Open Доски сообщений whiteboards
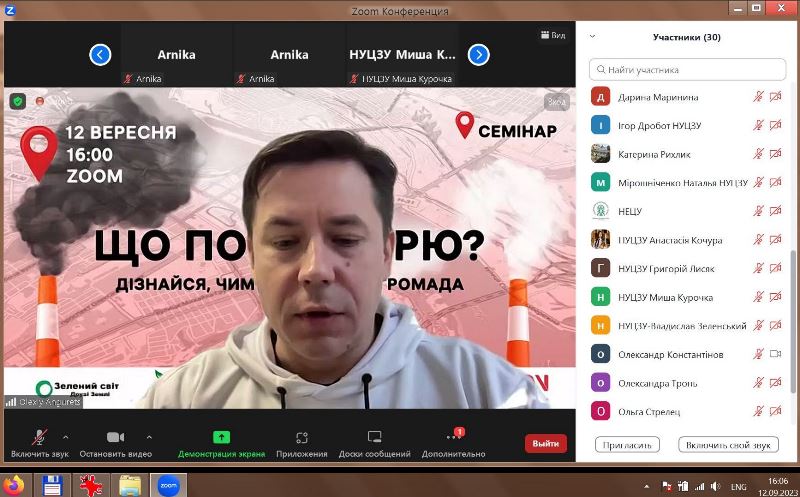This screenshot has height=497, width=800. [375, 438]
